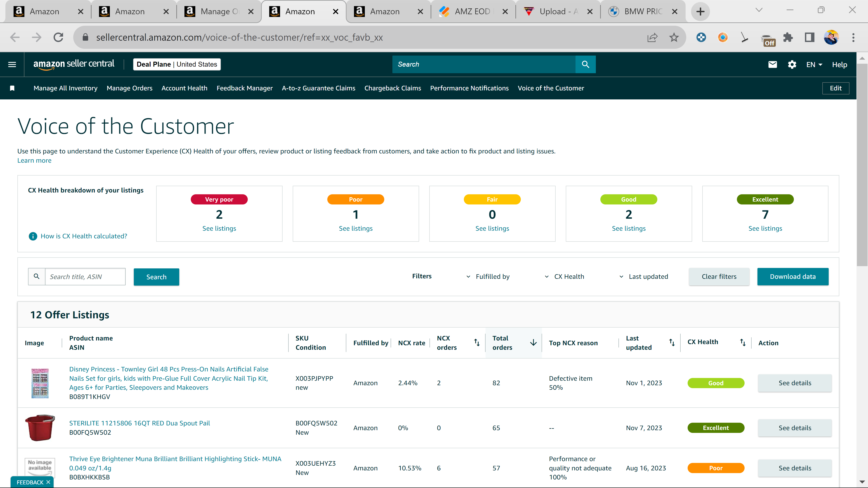See details for STERILITE pail listing
This screenshot has height=488, width=868.
click(795, 428)
